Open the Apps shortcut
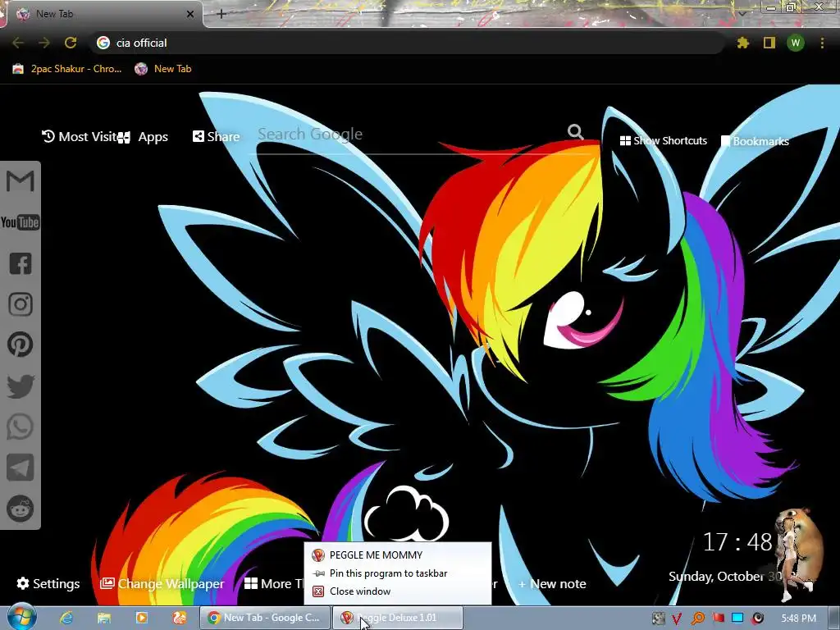The height and width of the screenshot is (630, 840). pos(144,137)
